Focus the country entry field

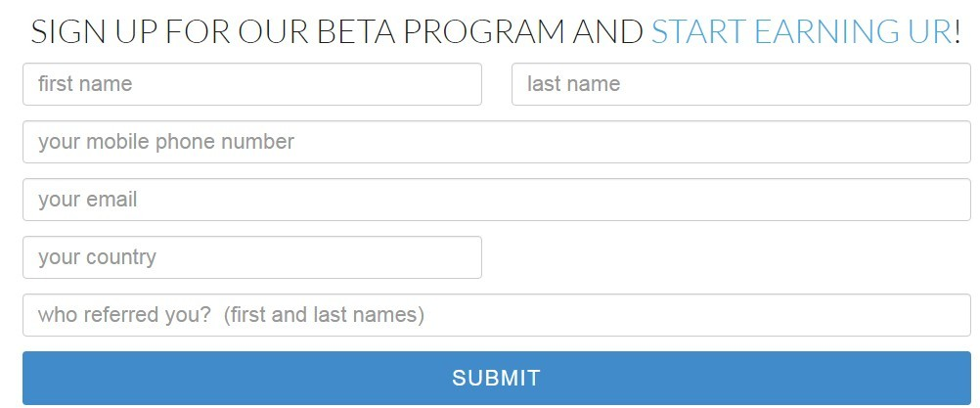pos(251,257)
